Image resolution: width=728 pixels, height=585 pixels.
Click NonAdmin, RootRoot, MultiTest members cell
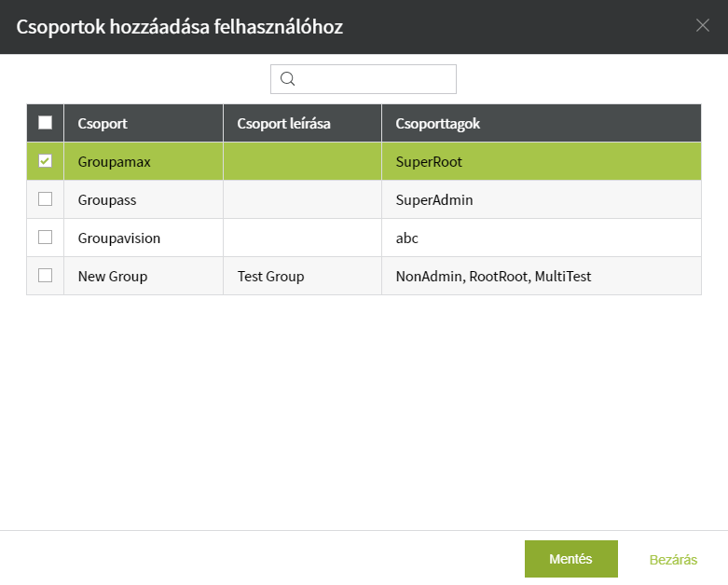click(542, 276)
